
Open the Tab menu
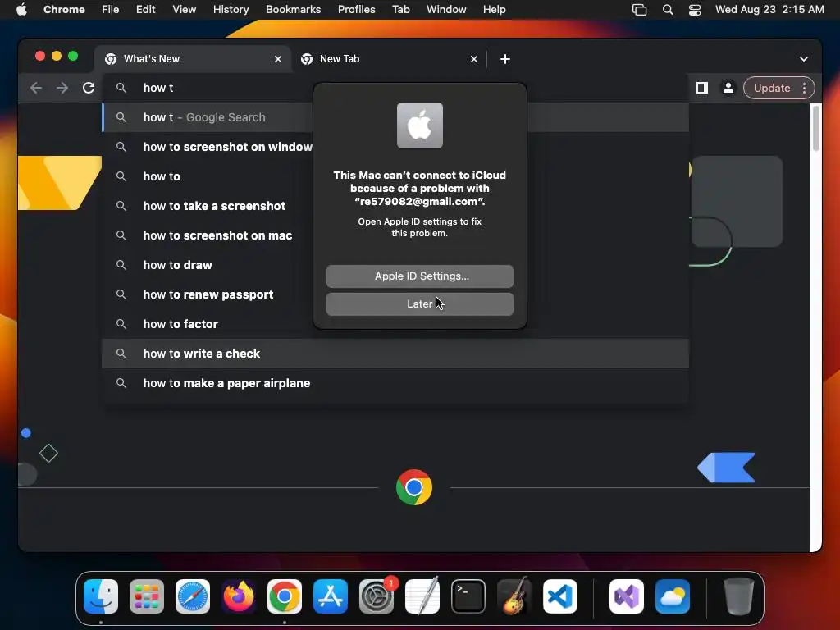tap(400, 10)
